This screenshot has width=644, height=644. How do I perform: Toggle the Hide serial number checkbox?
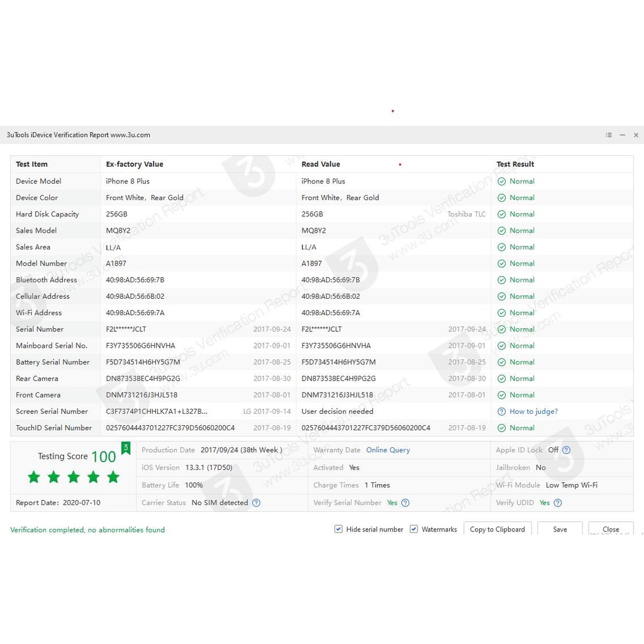pyautogui.click(x=338, y=529)
